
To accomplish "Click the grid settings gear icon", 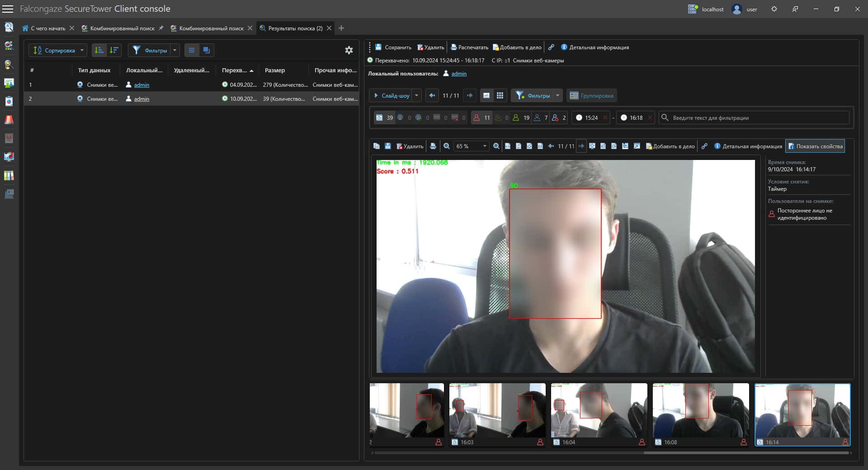I will [x=349, y=50].
